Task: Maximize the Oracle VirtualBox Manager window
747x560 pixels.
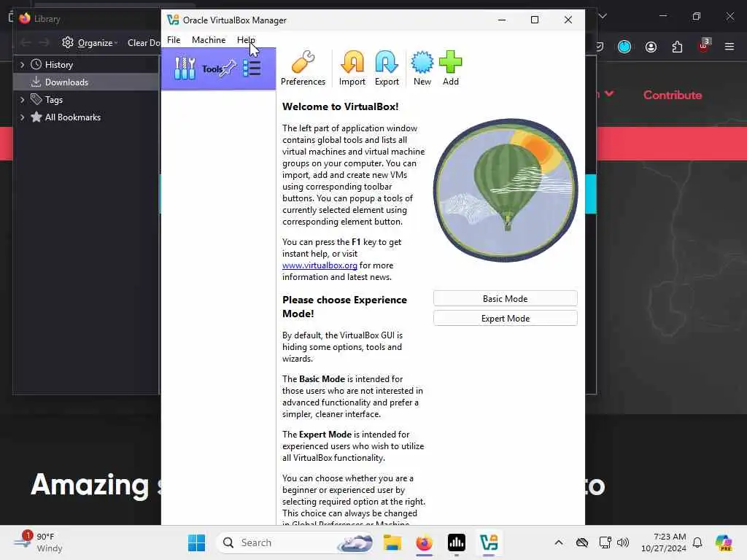Action: [x=535, y=20]
